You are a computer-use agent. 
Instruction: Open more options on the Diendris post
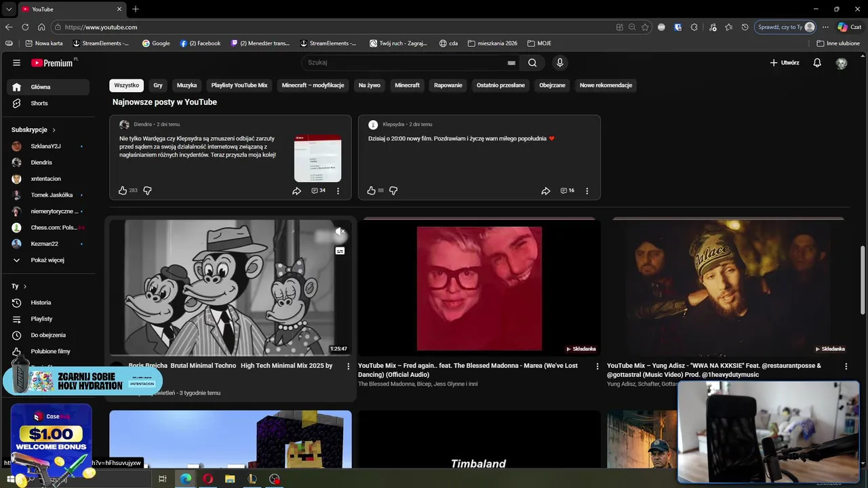[338, 191]
